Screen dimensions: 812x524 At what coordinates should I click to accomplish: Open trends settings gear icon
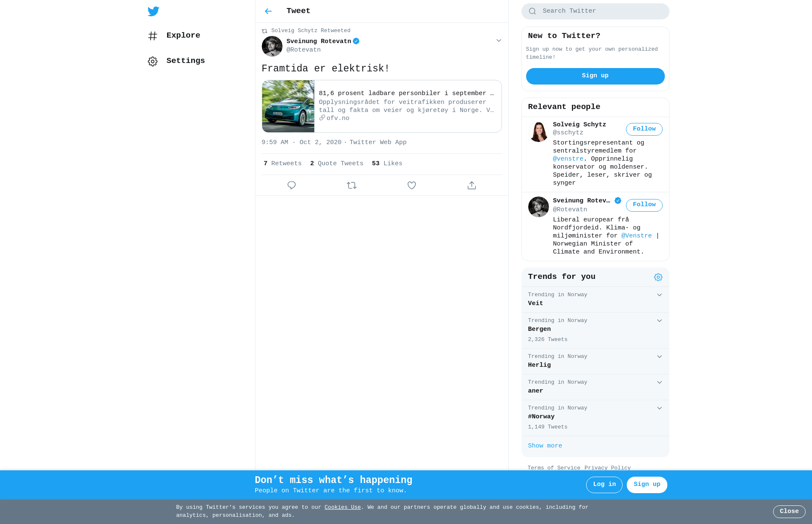(658, 277)
